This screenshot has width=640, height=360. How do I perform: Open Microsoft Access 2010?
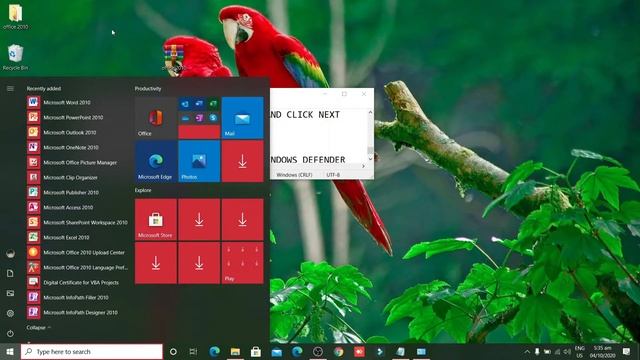(78, 207)
